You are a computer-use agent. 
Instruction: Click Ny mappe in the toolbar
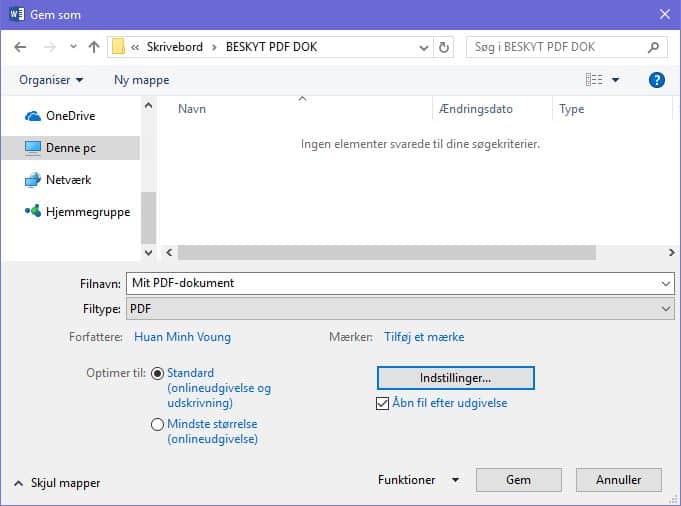coord(141,80)
